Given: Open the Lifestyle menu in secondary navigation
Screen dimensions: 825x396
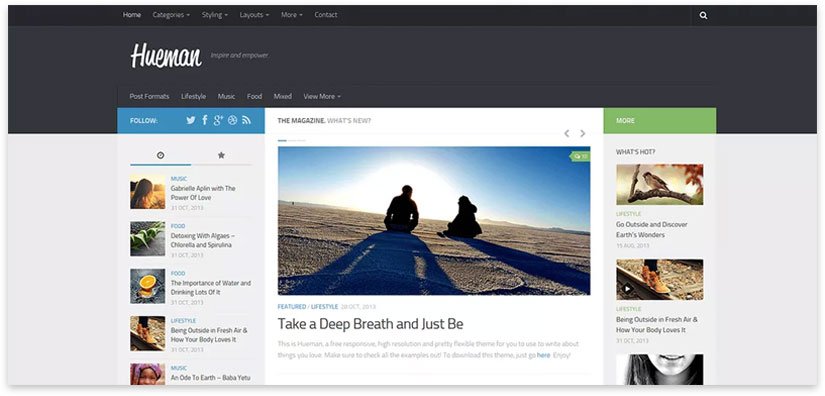Looking at the screenshot, I should click(194, 96).
